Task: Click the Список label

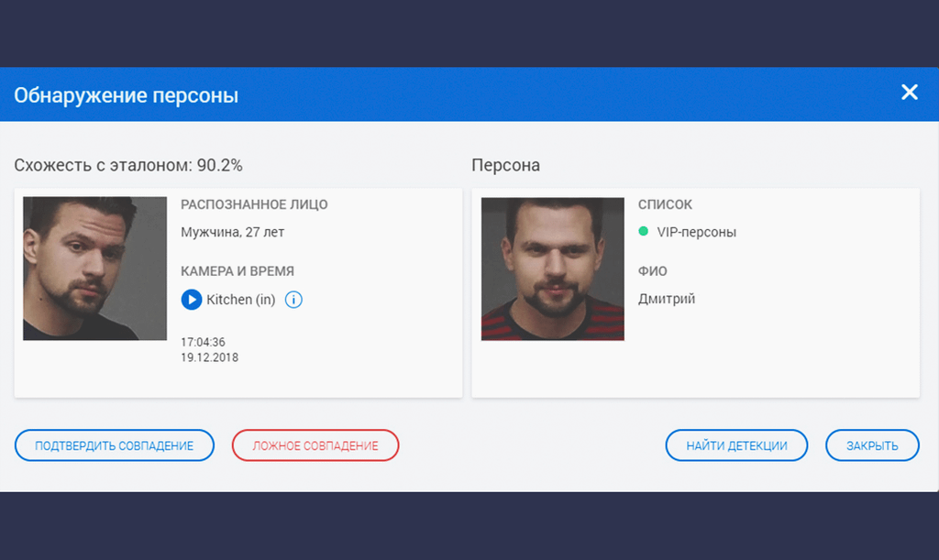Action: tap(665, 204)
